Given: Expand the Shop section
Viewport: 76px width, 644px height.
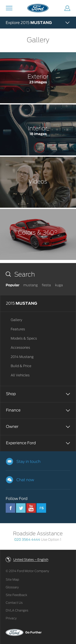Looking at the screenshot, I should pyautogui.click(x=38, y=394).
